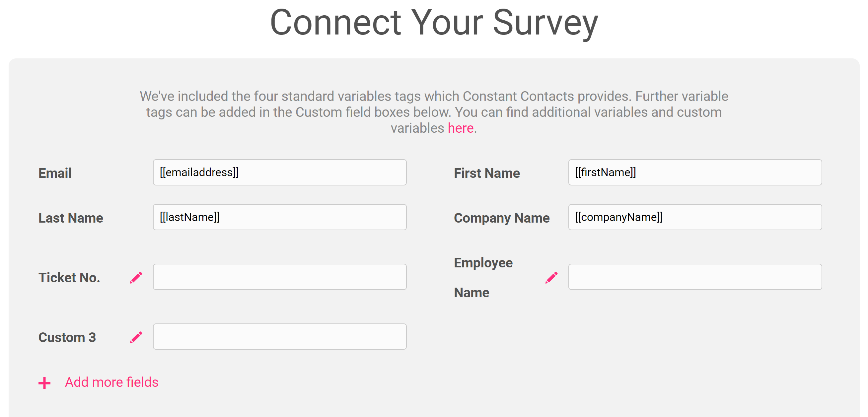Edit the Ticket No. field label with pencil icon
This screenshot has height=417, width=868.
136,278
